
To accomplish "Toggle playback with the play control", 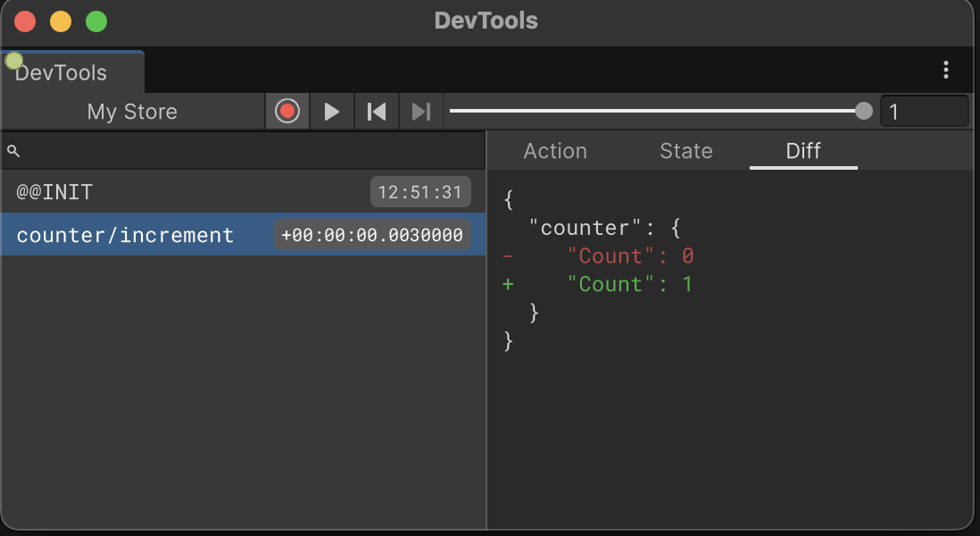I will point(331,111).
